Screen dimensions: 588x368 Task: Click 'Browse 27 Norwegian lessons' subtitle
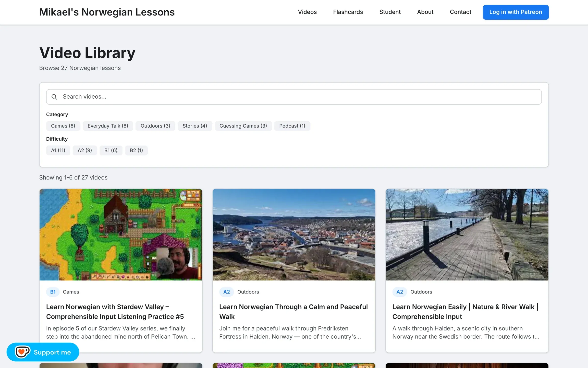80,68
